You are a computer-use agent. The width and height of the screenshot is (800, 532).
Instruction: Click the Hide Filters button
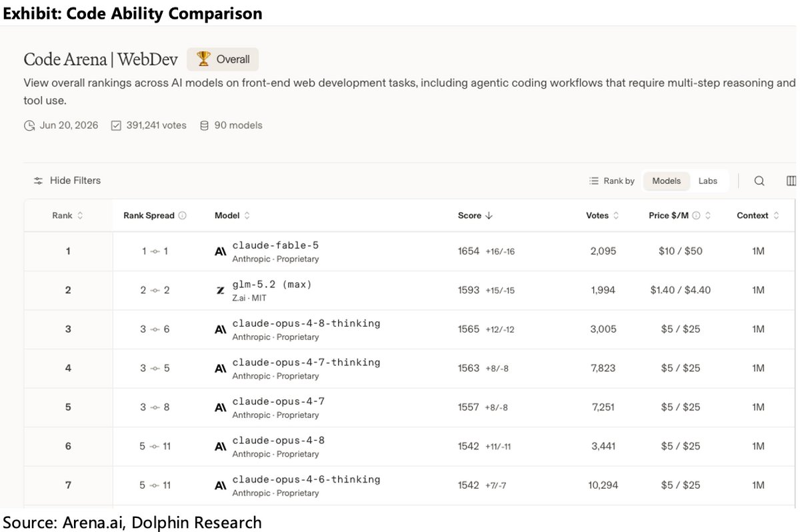coord(67,181)
